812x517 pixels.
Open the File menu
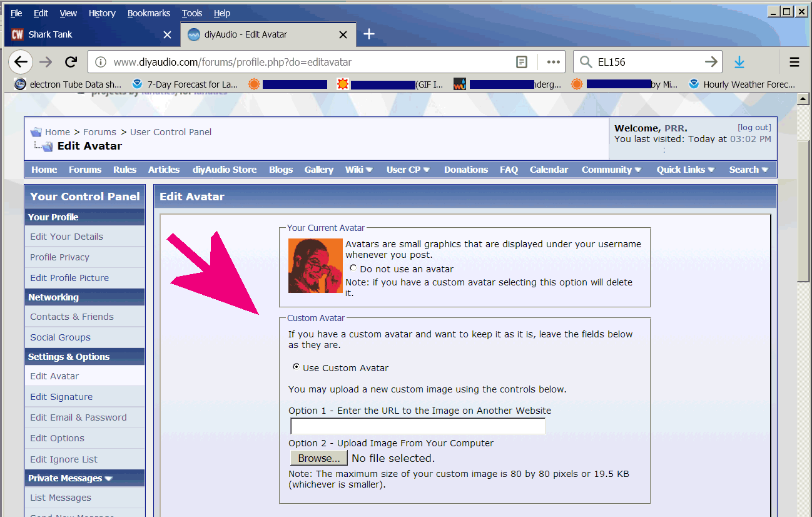16,13
